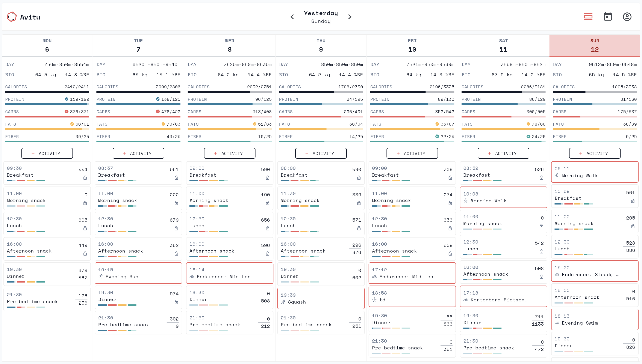This screenshot has height=364, width=642.
Task: Click the lock icon on Tuesday Dinner
Action: point(176,302)
